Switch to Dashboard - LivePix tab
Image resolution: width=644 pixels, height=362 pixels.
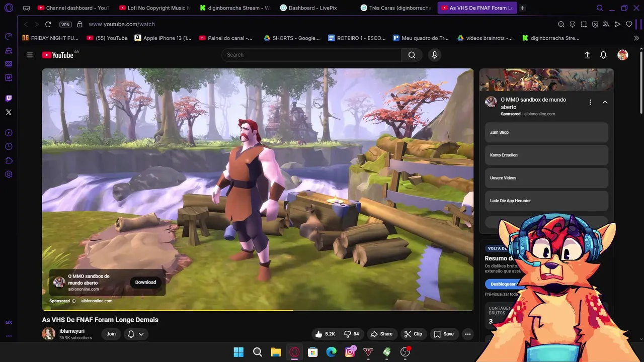[316, 8]
